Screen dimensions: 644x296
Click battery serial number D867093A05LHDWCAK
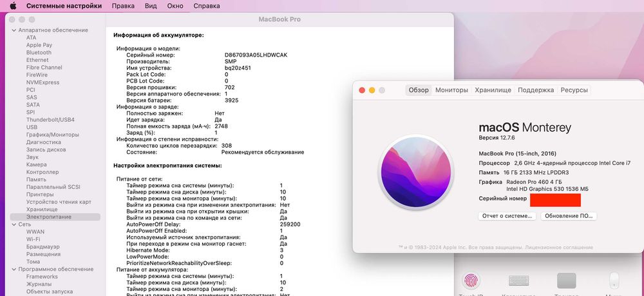coord(256,55)
